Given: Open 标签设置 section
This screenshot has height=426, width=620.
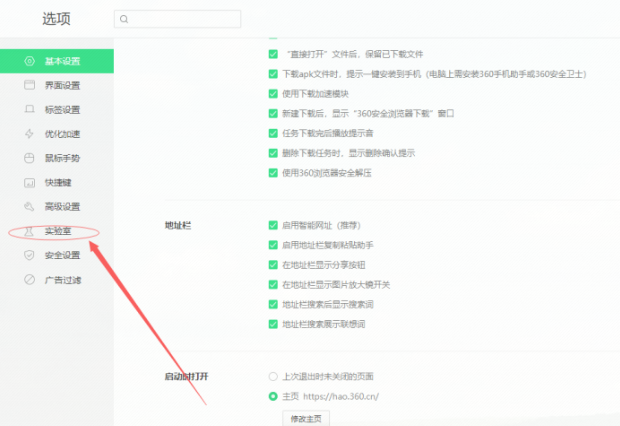Looking at the screenshot, I should pyautogui.click(x=57, y=110).
